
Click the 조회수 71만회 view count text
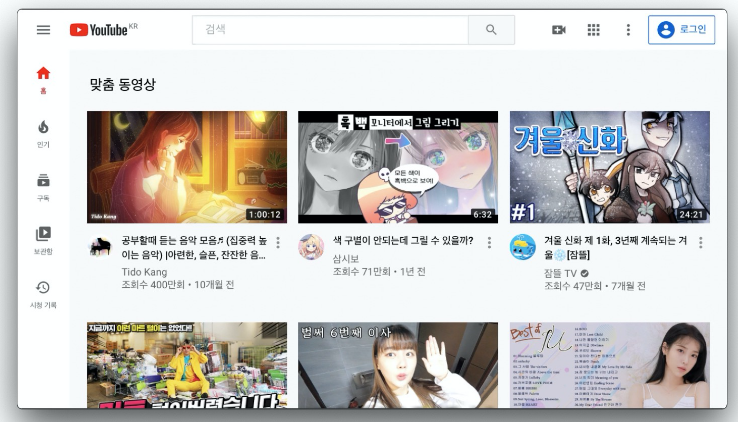click(361, 271)
